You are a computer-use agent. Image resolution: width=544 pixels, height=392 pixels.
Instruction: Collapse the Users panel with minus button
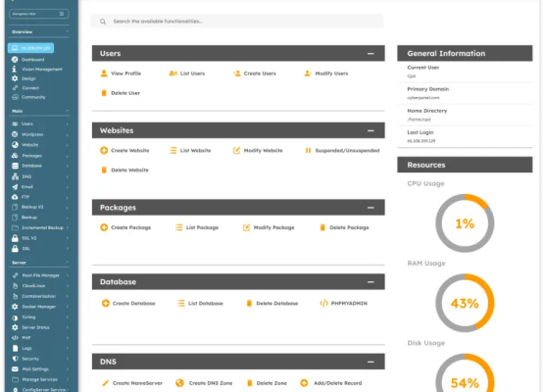[x=371, y=54]
